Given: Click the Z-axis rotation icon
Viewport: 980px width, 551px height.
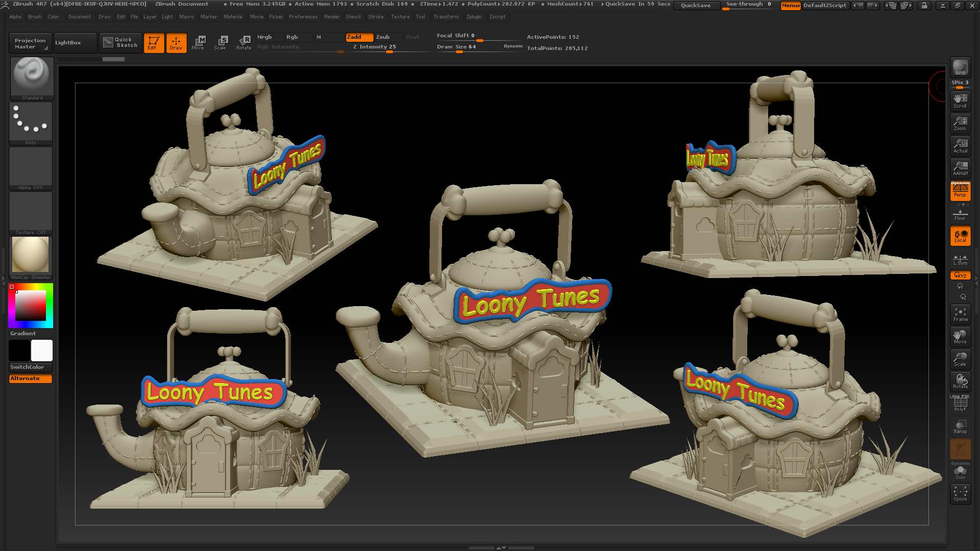Looking at the screenshot, I should (963, 296).
